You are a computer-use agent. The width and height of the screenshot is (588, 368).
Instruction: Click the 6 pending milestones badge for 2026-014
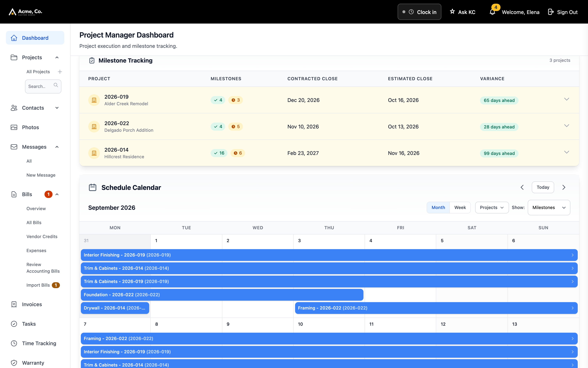238,153
